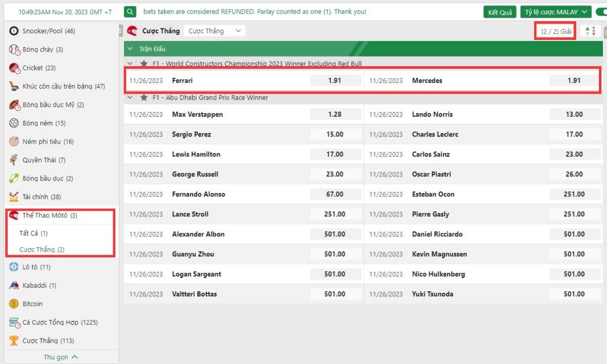Click the Bóng bầu dục Mỹ football icon
Viewport: 607px width, 364px height.
tap(14, 105)
